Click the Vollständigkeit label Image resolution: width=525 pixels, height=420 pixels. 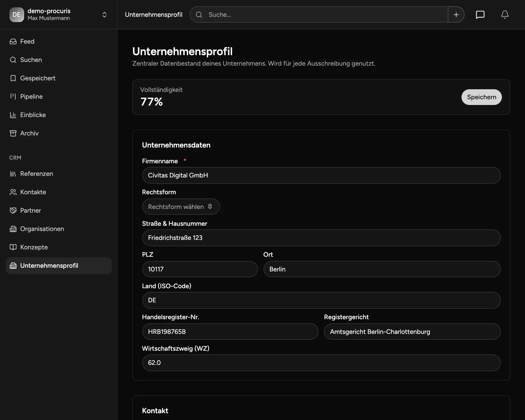pos(161,90)
